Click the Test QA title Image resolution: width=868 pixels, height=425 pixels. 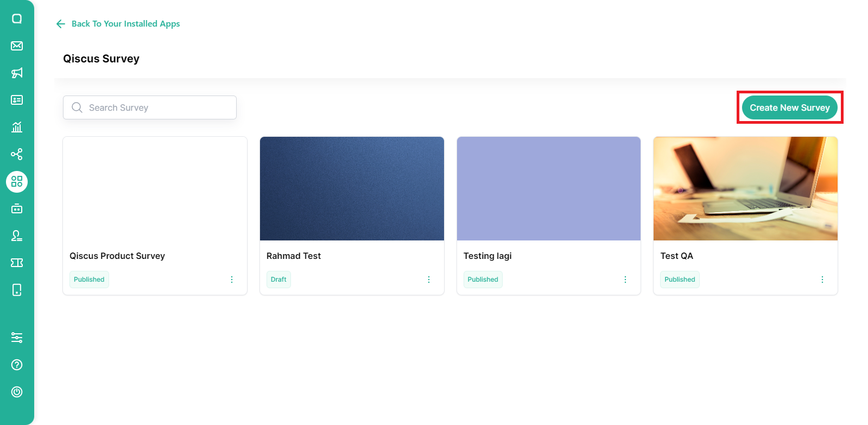point(676,256)
